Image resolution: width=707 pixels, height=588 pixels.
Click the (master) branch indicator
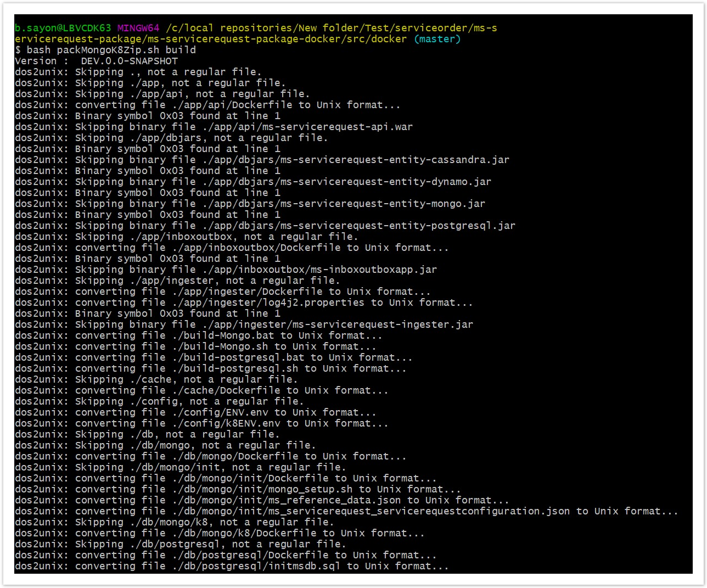(437, 39)
